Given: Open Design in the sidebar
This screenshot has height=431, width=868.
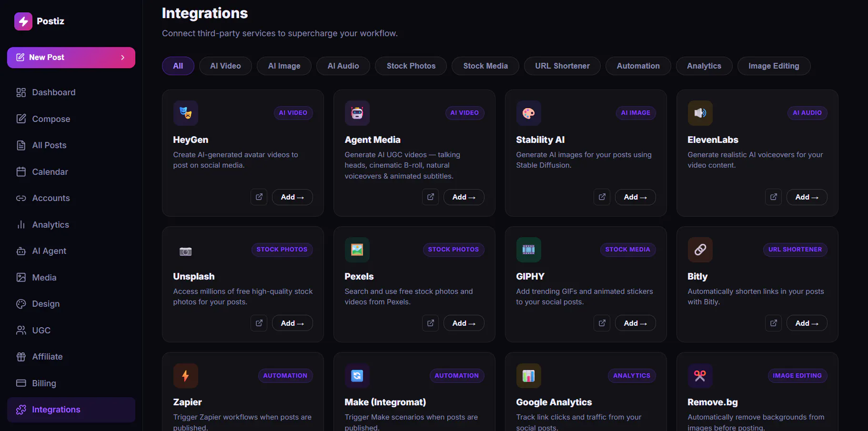Looking at the screenshot, I should (71, 304).
